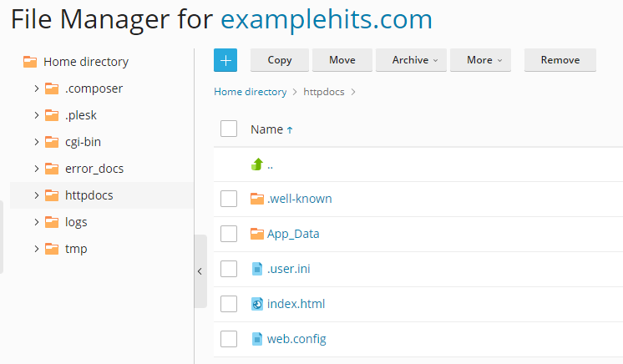This screenshot has width=623, height=364.
Task: Check the box for App_Data folder
Action: click(229, 234)
